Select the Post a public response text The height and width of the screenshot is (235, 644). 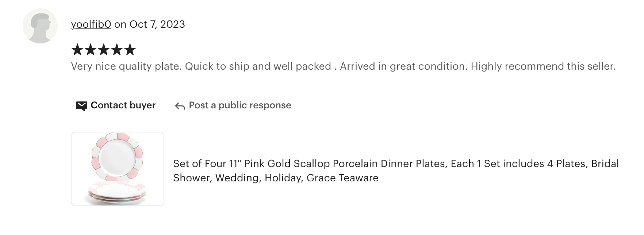[x=240, y=105]
